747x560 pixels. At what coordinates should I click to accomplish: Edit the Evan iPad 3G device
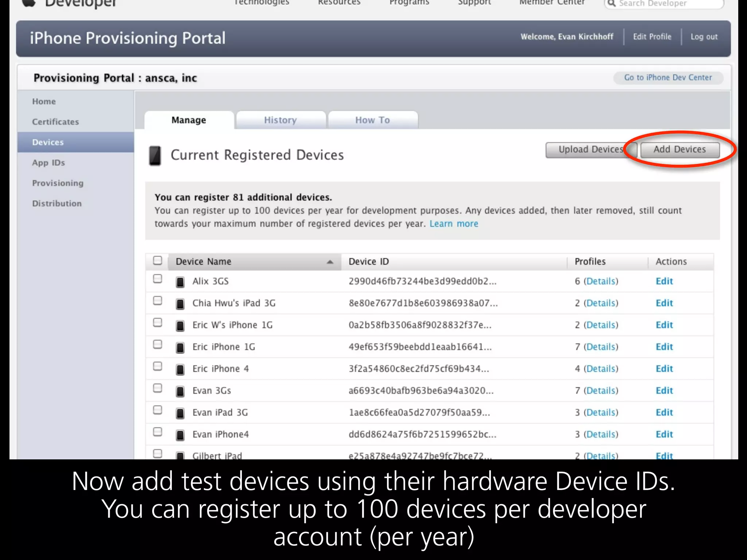[664, 413]
